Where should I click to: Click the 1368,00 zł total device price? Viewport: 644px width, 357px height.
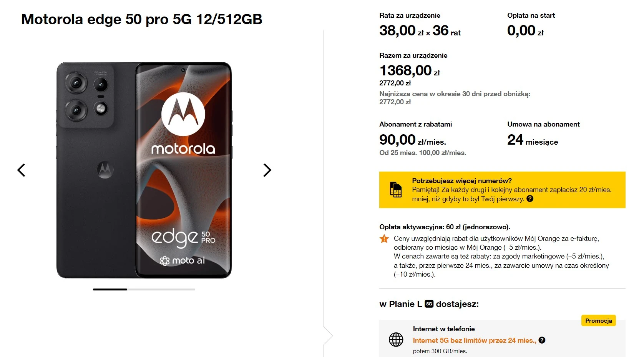[x=410, y=70]
